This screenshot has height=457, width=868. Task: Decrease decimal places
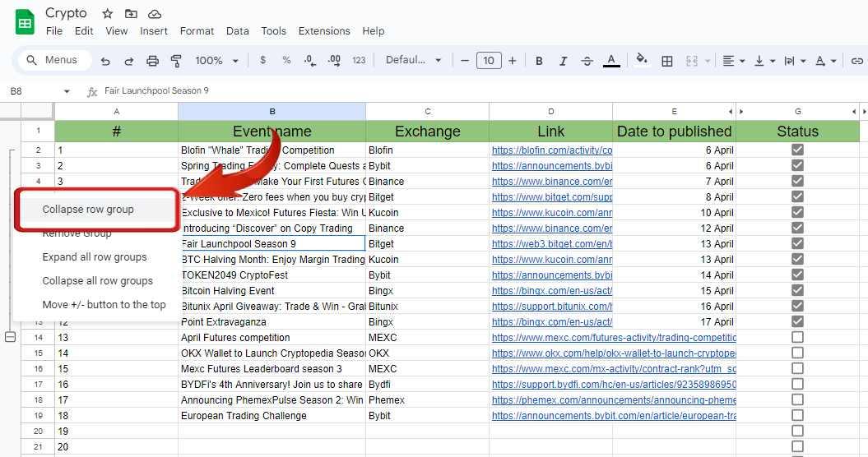coord(310,60)
